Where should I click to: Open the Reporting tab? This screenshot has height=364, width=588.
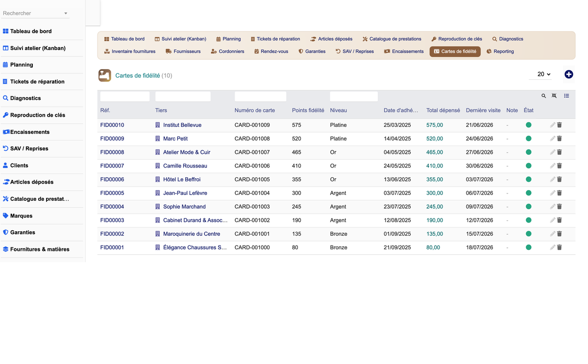click(x=500, y=51)
